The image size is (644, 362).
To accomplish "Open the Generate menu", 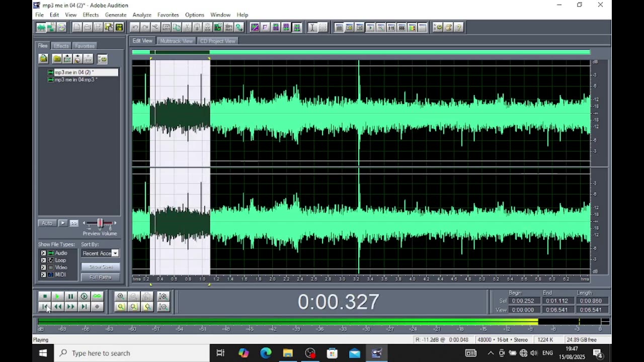I will click(x=116, y=15).
